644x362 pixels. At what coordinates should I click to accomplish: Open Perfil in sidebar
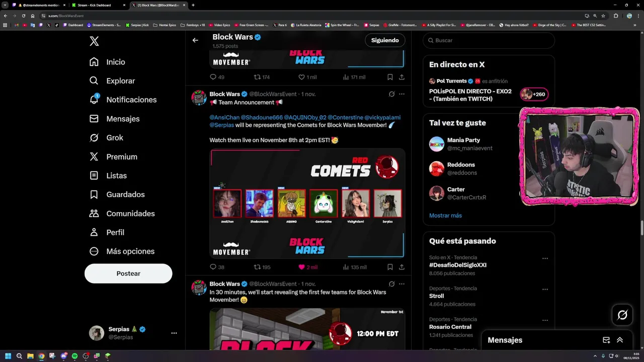(107, 232)
